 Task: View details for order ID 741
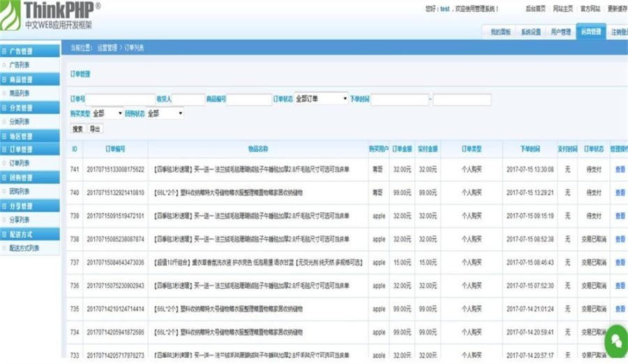pyautogui.click(x=620, y=169)
